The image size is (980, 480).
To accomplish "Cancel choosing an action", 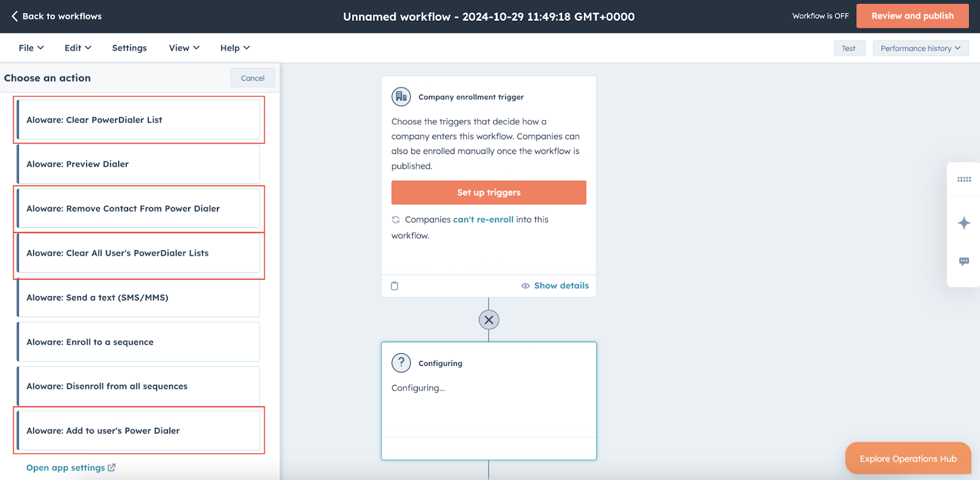I will 253,78.
